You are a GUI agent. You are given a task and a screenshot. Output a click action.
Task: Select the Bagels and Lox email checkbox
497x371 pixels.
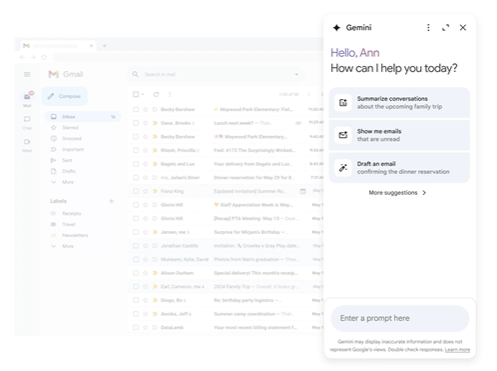tap(136, 164)
